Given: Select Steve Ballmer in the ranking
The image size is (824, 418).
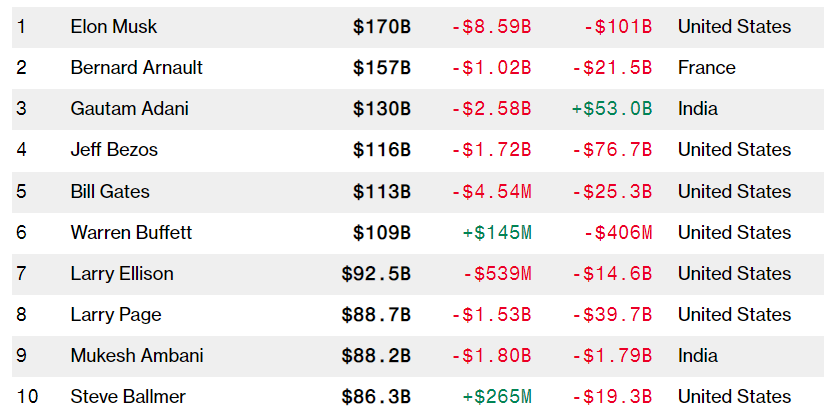Looking at the screenshot, I should (128, 396).
